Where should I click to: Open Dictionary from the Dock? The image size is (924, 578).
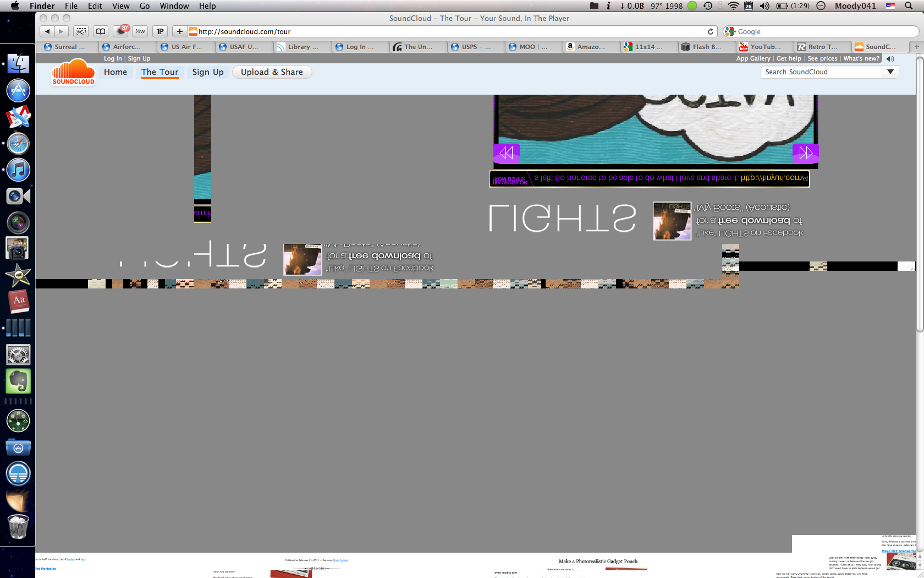(18, 302)
